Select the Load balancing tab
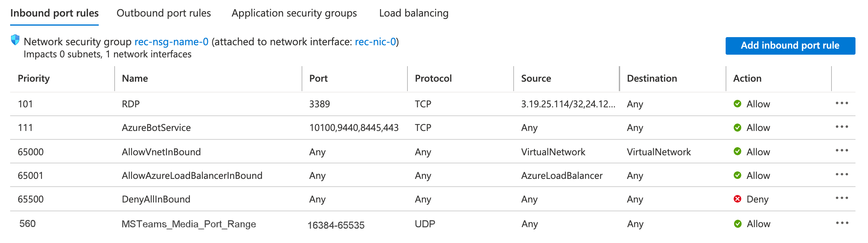Screen dimensions: 868x243 pos(414,13)
